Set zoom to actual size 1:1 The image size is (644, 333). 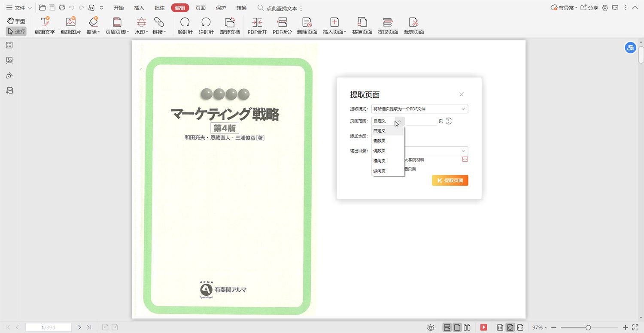point(500,327)
